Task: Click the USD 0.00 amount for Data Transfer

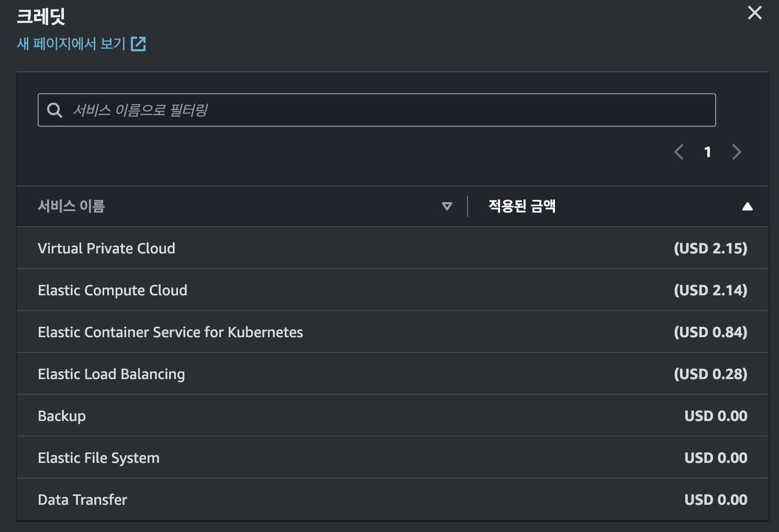Action: pos(716,500)
